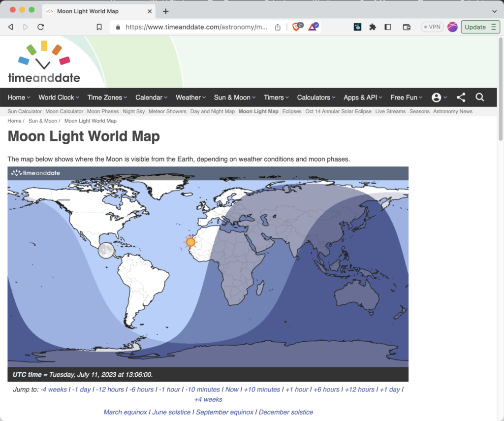This screenshot has width=504, height=421.
Task: Click the share icon in site navbar
Action: pos(461,97)
